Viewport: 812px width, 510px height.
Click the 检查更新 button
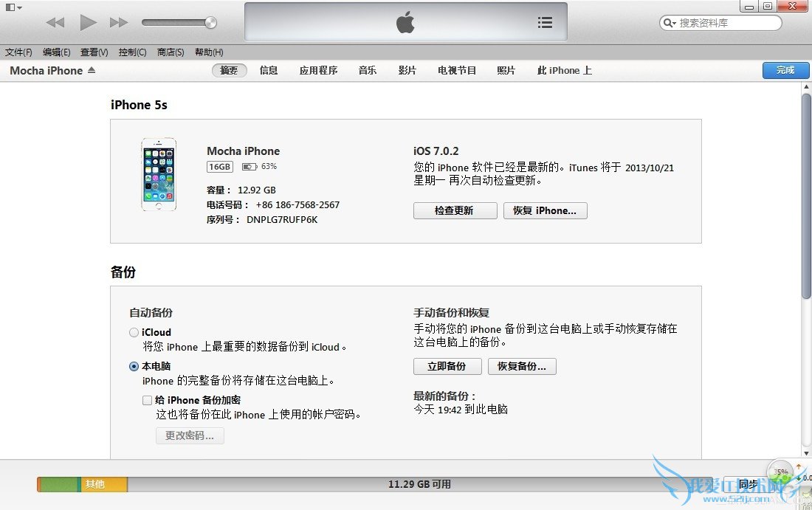click(x=455, y=211)
